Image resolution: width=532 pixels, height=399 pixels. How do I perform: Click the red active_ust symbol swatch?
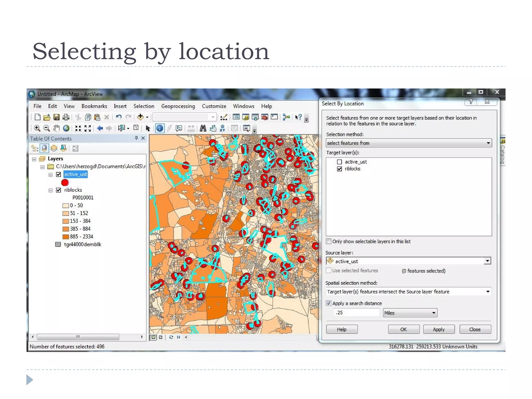(x=65, y=182)
